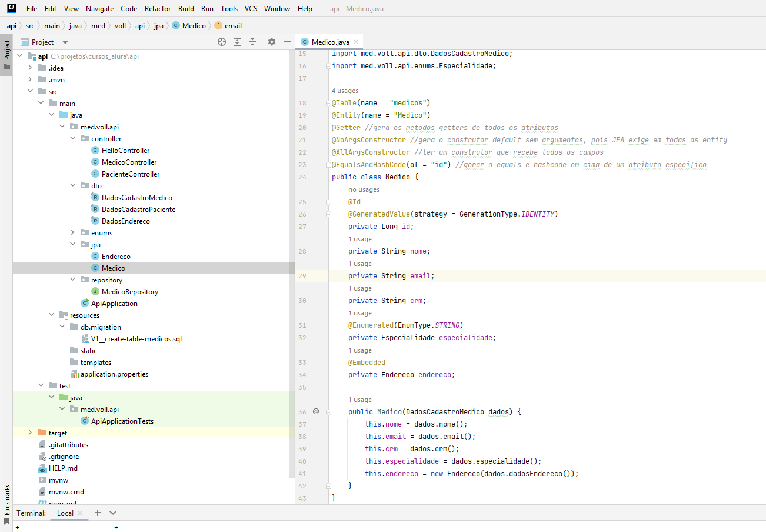The height and width of the screenshot is (532, 766).
Task: Open PacienteController class
Action: click(x=131, y=174)
